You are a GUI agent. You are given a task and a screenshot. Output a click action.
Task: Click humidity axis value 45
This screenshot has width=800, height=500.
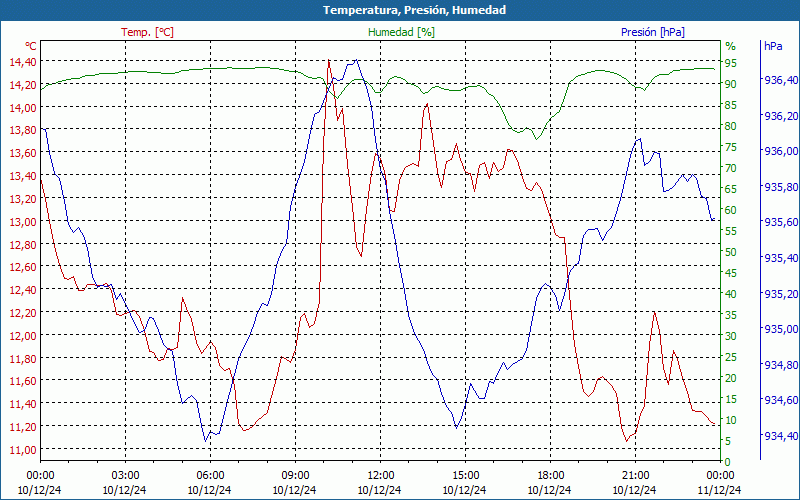tap(731, 273)
